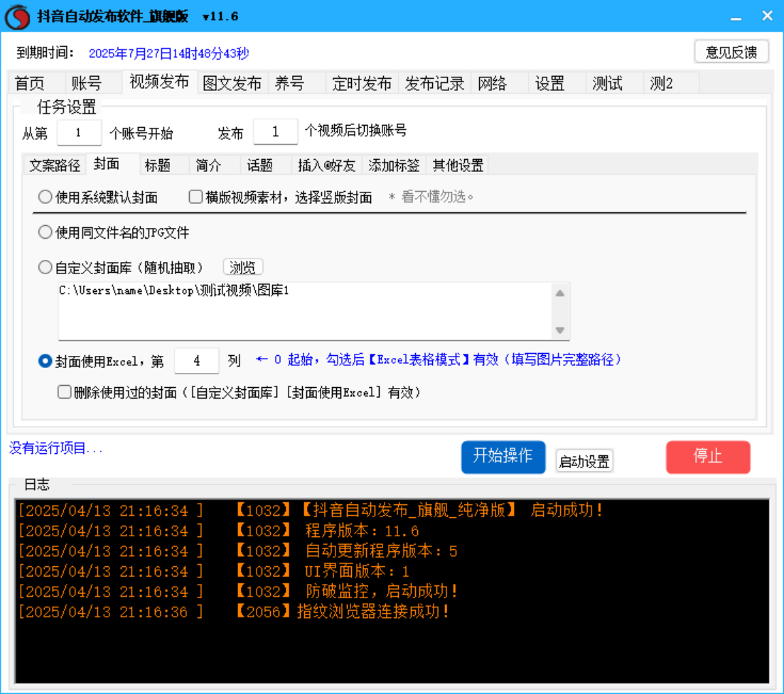The height and width of the screenshot is (694, 784).
Task: Open the 其他设置 sub-tab
Action: pyautogui.click(x=458, y=166)
